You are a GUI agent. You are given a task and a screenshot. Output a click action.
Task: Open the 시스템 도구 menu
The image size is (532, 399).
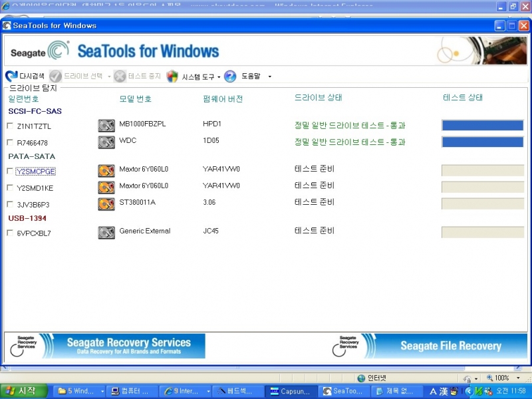198,77
